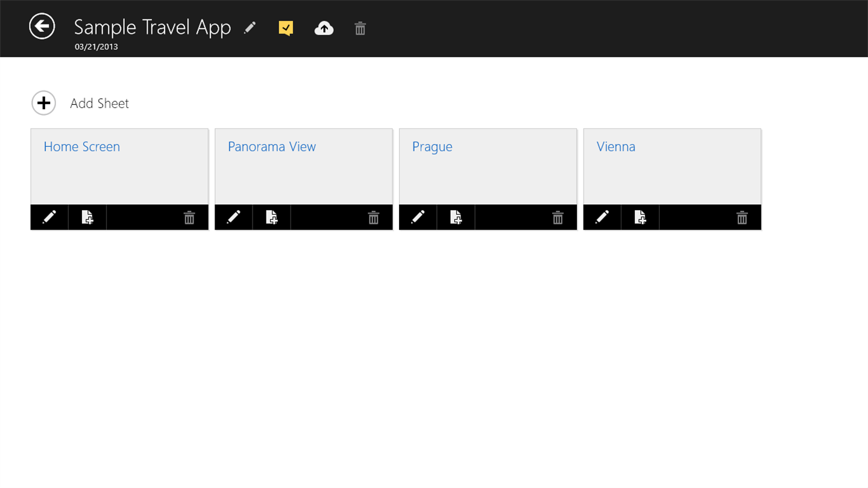
Task: Delete the Panorama View sheet
Action: tap(374, 217)
